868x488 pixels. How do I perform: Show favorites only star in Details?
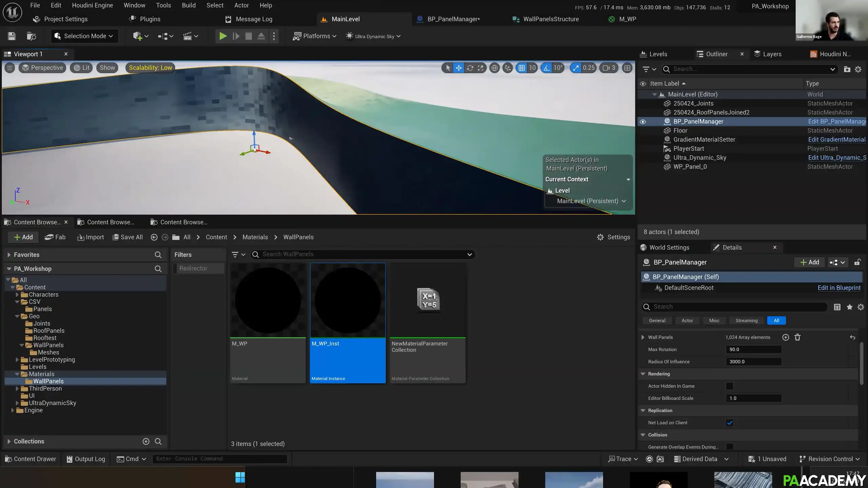tap(849, 307)
